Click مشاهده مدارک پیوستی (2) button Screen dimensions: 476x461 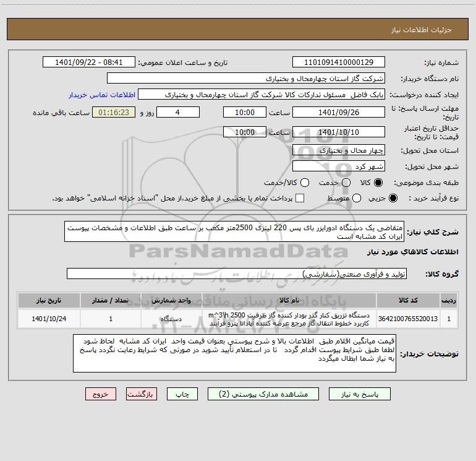click(263, 394)
